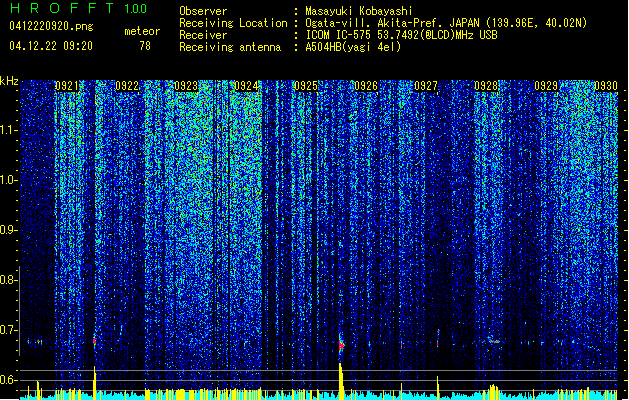629x400 pixels.
Task: Click the Ogata-vill. Akita-Pref. JAPAN location text
Action: click(446, 23)
